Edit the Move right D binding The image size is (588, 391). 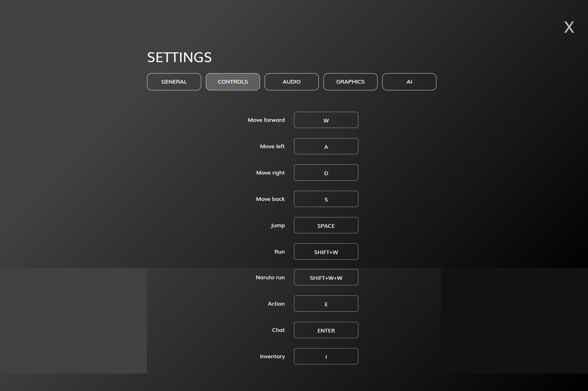click(326, 172)
